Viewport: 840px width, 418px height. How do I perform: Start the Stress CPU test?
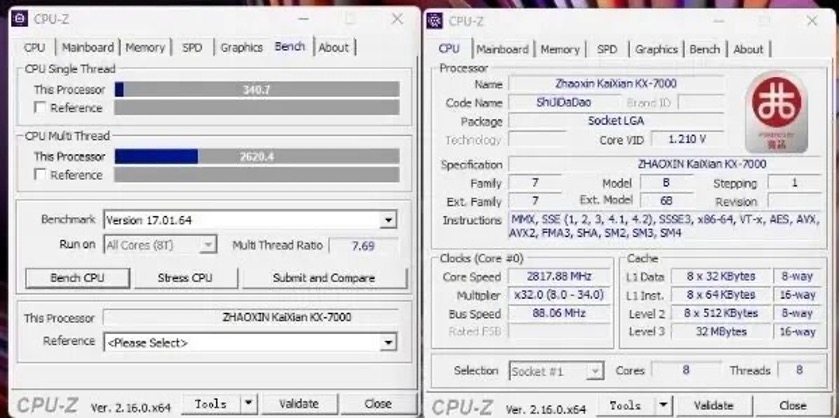pyautogui.click(x=185, y=278)
